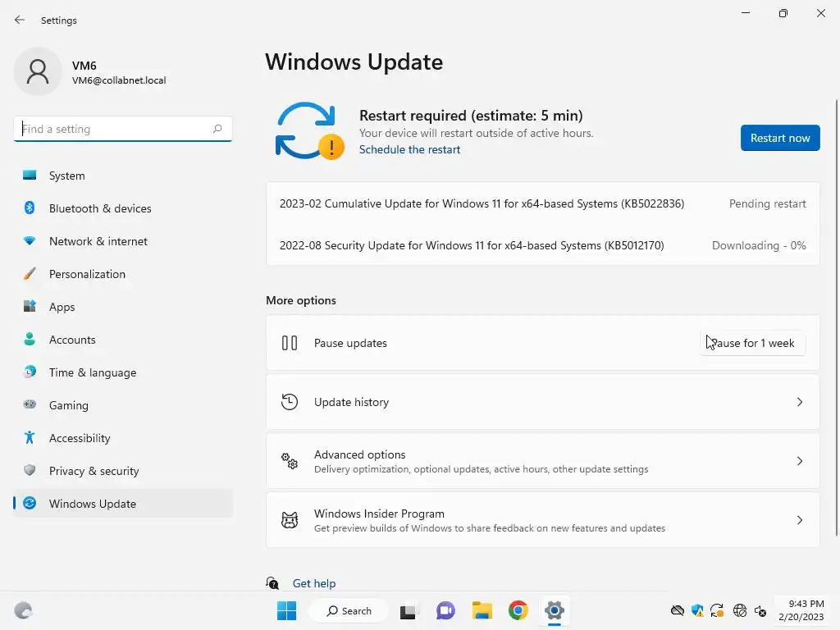Click the muted volume tray icon
Screen dimensions: 840x630
(x=760, y=610)
